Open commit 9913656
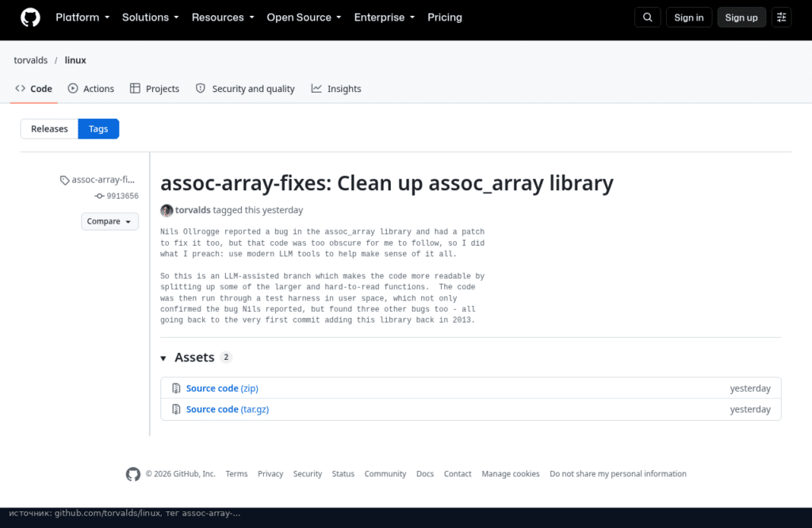 pyautogui.click(x=122, y=196)
